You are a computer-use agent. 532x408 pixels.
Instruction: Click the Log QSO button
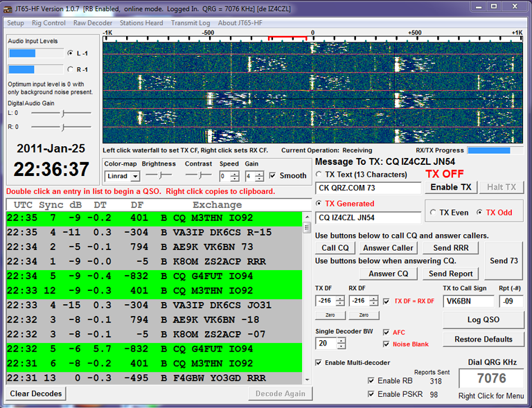coord(483,319)
